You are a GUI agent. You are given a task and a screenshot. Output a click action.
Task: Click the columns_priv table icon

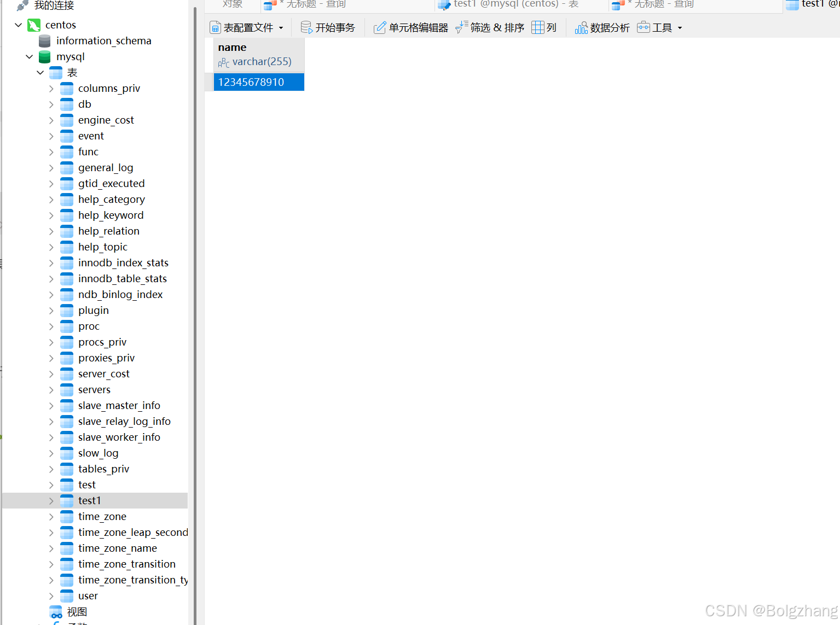click(x=67, y=89)
